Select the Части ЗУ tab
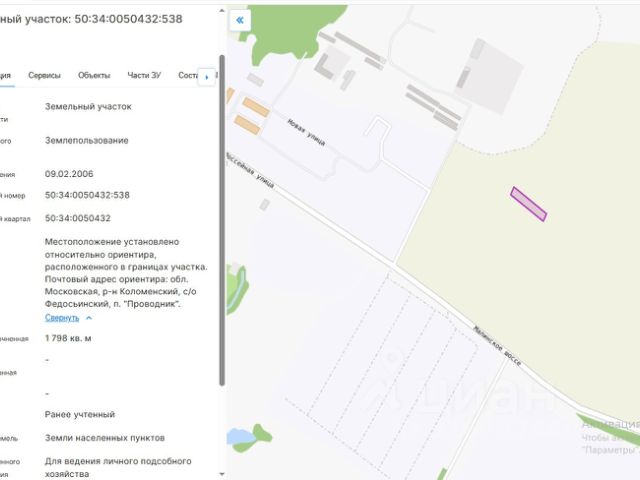This screenshot has width=640, height=480. 144,76
